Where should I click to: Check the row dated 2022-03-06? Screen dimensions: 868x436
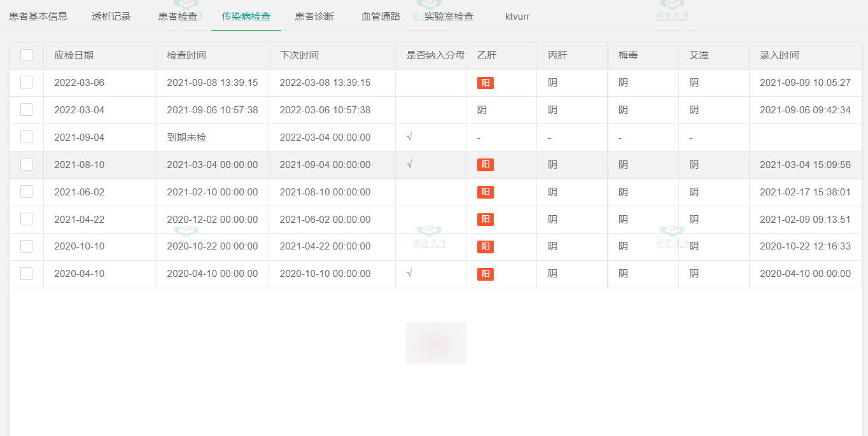pos(26,82)
